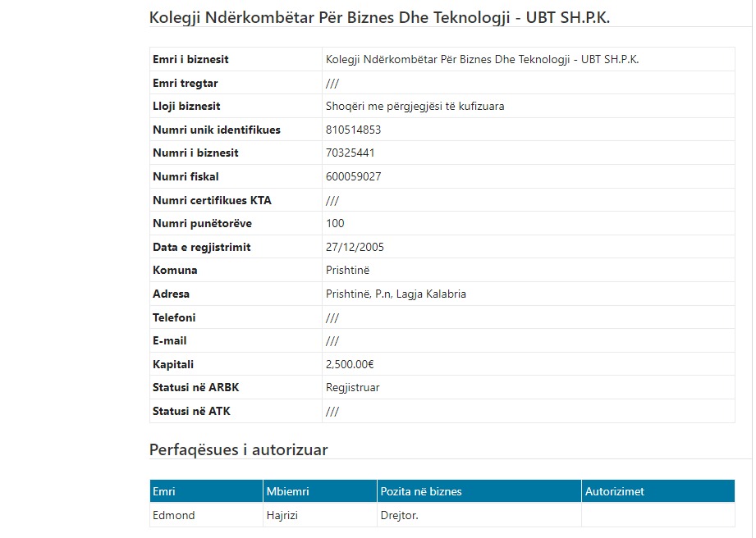Click the 'Telefoni' row label

[174, 317]
